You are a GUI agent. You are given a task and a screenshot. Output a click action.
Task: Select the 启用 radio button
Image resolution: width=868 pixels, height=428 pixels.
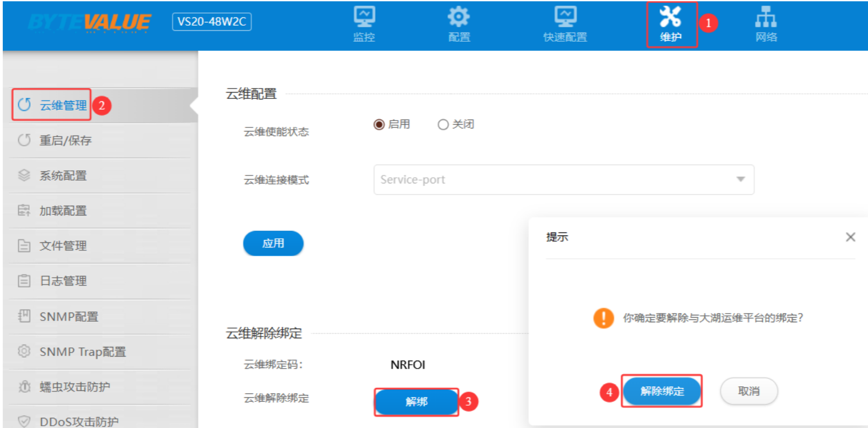[x=379, y=125]
